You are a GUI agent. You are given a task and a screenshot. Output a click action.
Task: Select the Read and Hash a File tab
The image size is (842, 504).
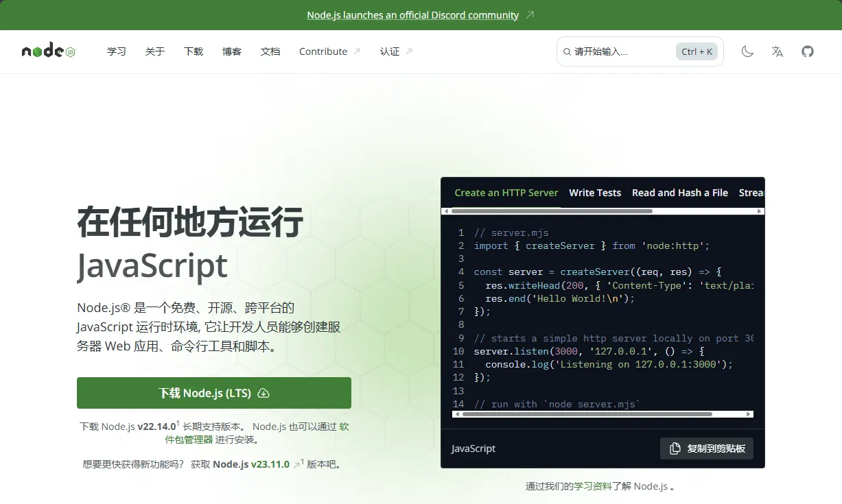click(680, 193)
